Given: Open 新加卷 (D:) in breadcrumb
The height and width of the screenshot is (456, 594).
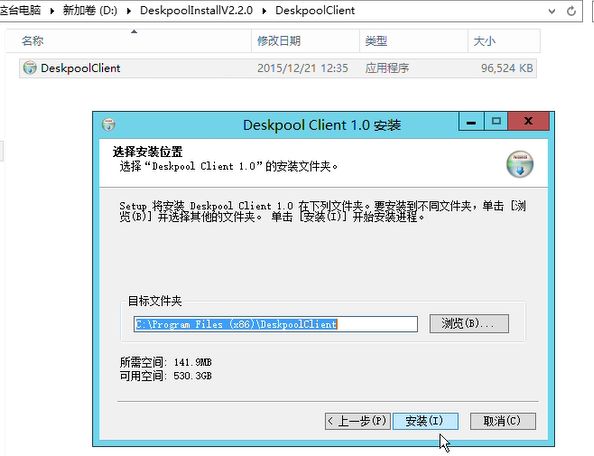Looking at the screenshot, I should coord(90,10).
